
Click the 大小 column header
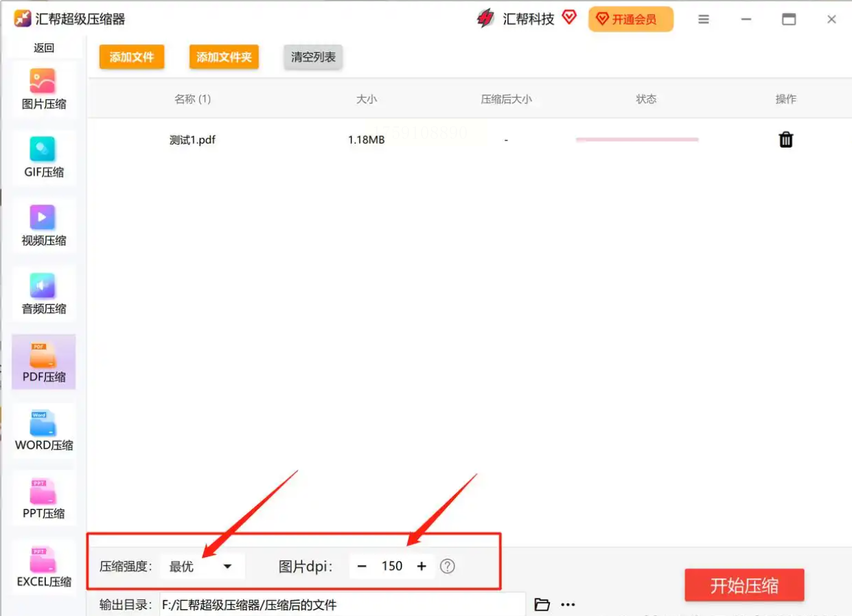click(x=367, y=99)
